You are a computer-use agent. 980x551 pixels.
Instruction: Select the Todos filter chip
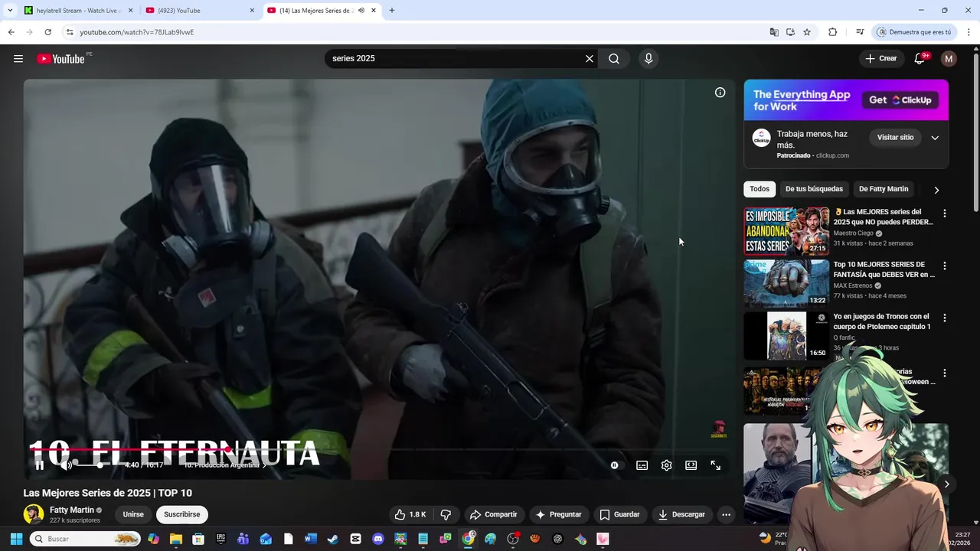click(759, 189)
